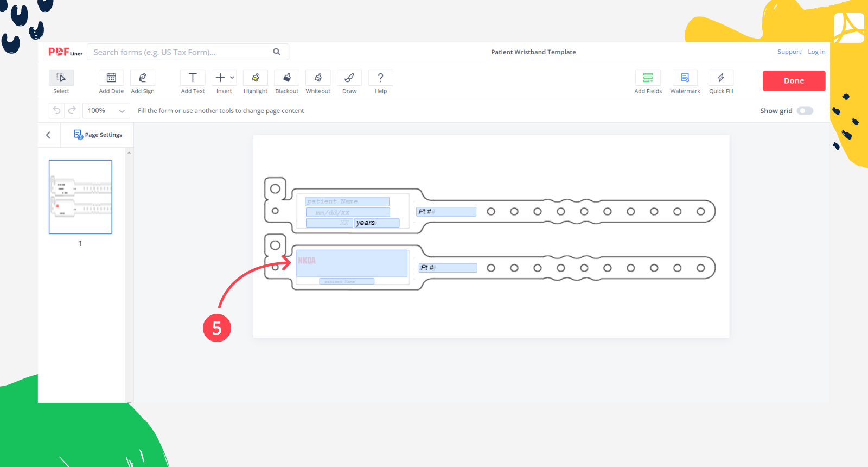This screenshot has height=467, width=868.
Task: Expand the 100% zoom dropdown
Action: coord(106,111)
